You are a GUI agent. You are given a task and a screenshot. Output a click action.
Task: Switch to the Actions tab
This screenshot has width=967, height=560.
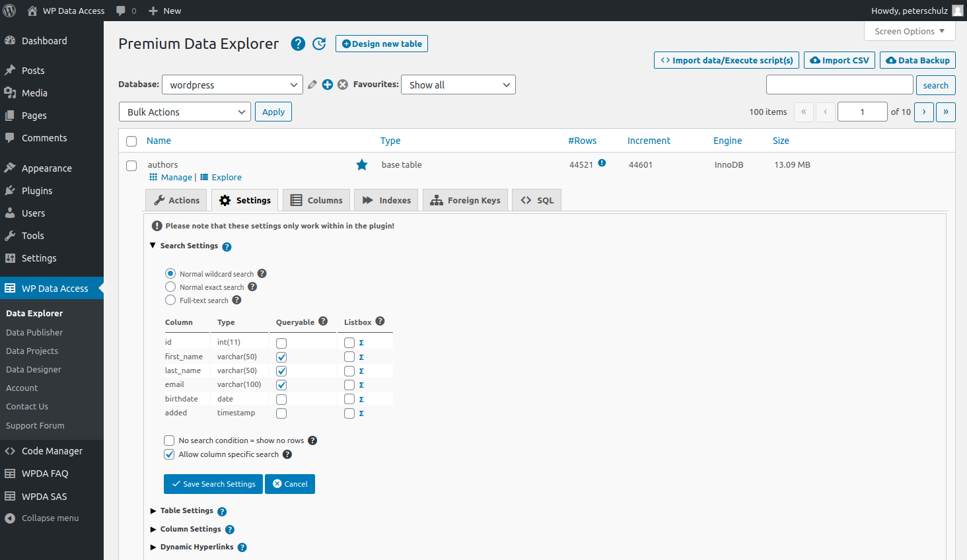point(176,200)
